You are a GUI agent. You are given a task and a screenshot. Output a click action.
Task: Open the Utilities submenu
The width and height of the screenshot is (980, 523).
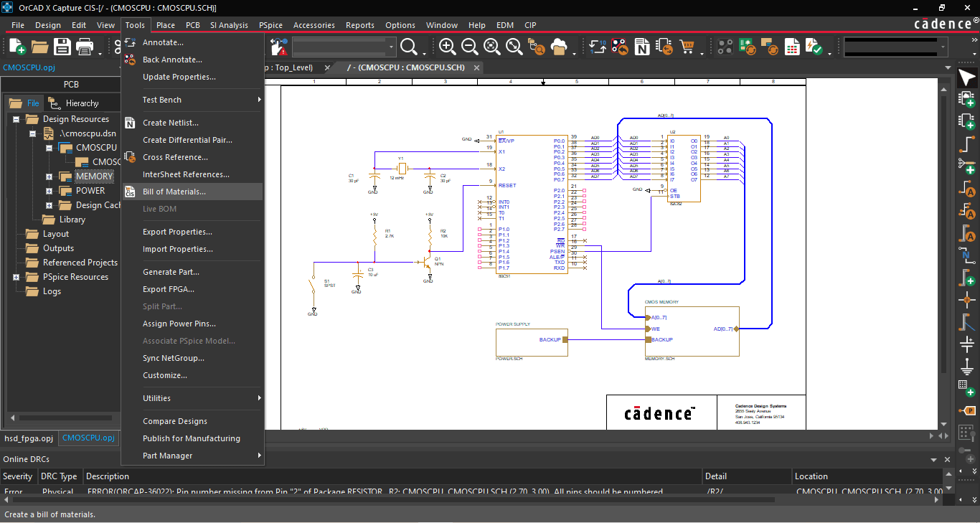192,398
